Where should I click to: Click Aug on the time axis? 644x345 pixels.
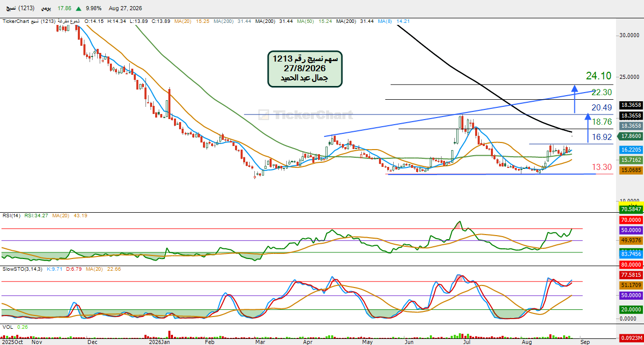pyautogui.click(x=526, y=342)
